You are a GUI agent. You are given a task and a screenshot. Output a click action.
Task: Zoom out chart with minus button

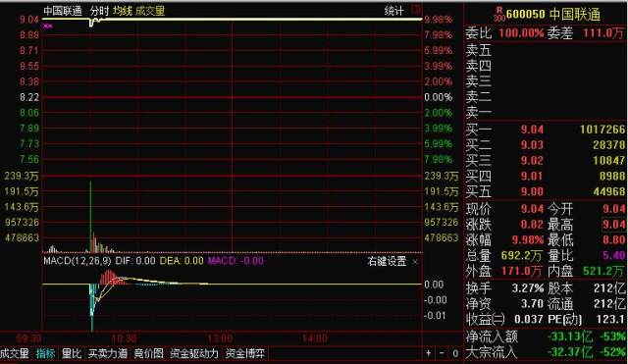[x=442, y=353]
